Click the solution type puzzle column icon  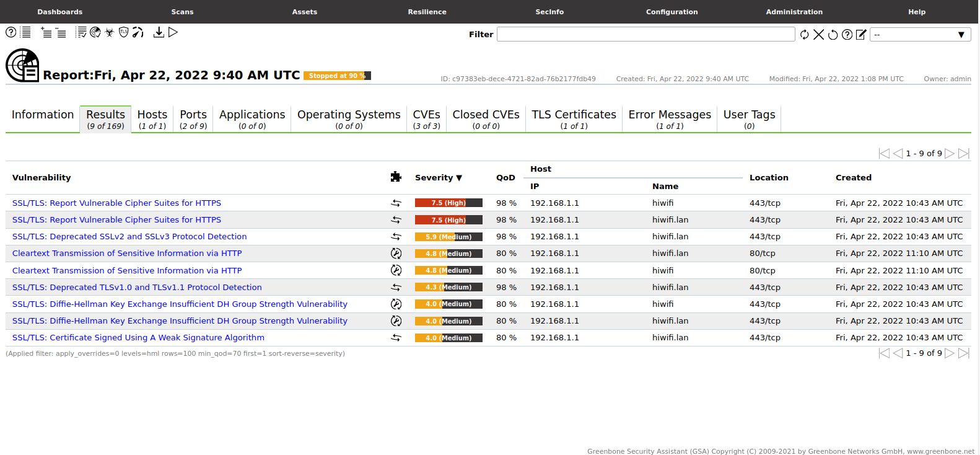pyautogui.click(x=396, y=177)
